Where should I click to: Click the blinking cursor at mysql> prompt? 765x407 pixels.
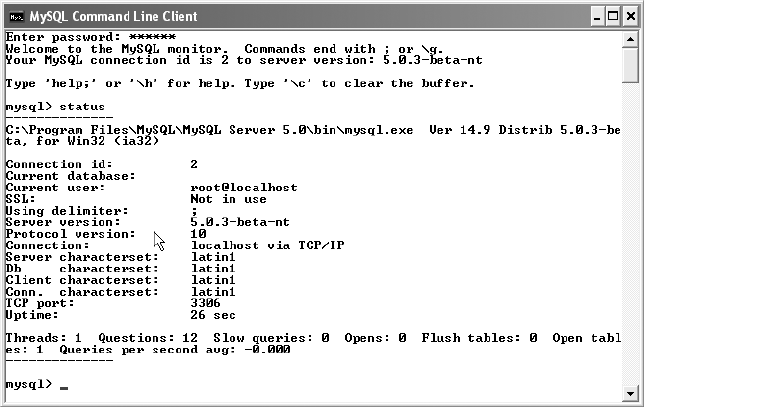[x=64, y=388]
